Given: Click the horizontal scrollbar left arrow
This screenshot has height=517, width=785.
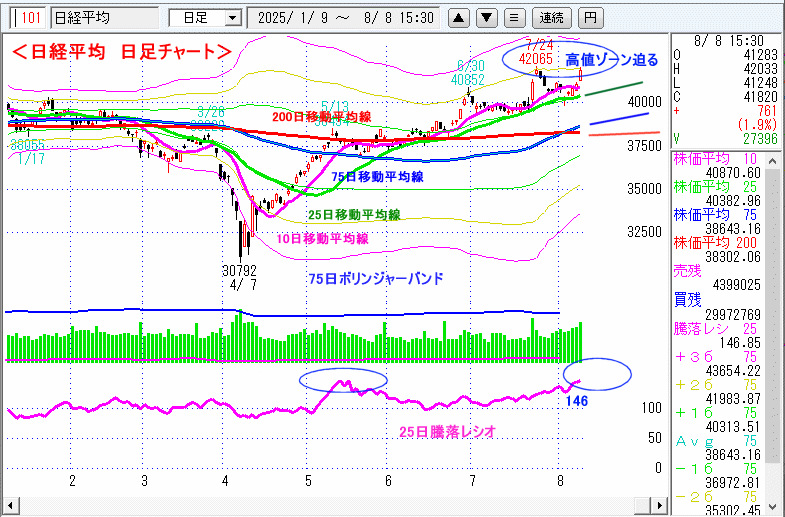Looking at the screenshot, I should coord(10,505).
